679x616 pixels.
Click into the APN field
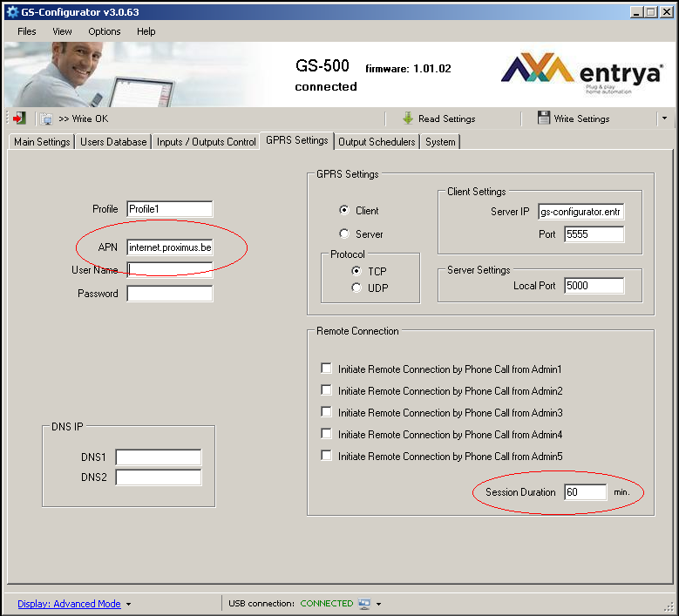(x=170, y=247)
